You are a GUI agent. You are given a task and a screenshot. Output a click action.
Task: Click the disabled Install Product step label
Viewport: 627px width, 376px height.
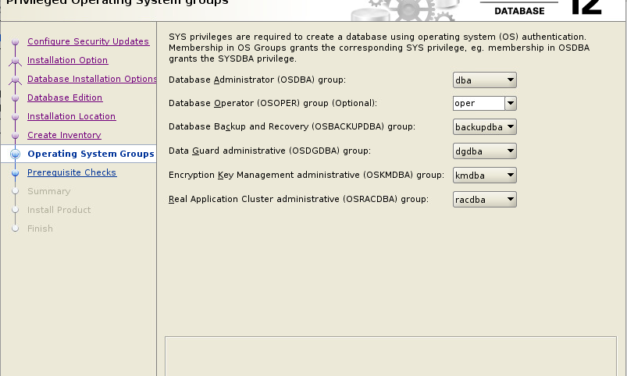tap(59, 210)
